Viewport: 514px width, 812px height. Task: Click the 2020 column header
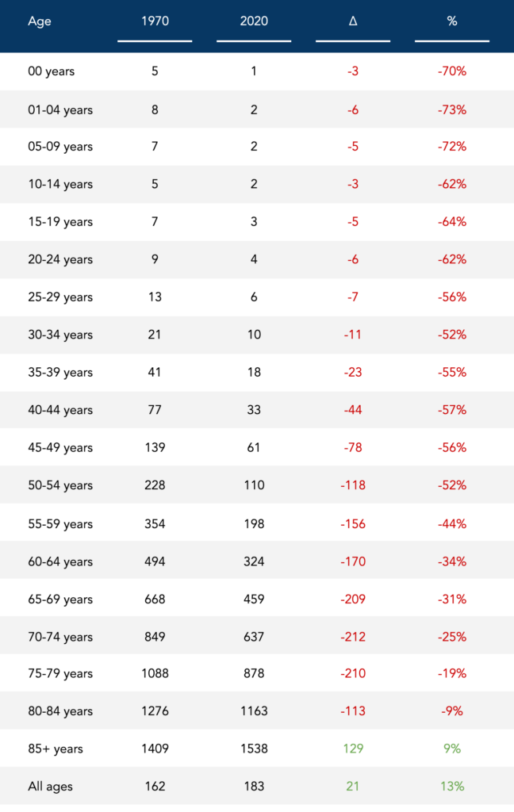tap(254, 21)
